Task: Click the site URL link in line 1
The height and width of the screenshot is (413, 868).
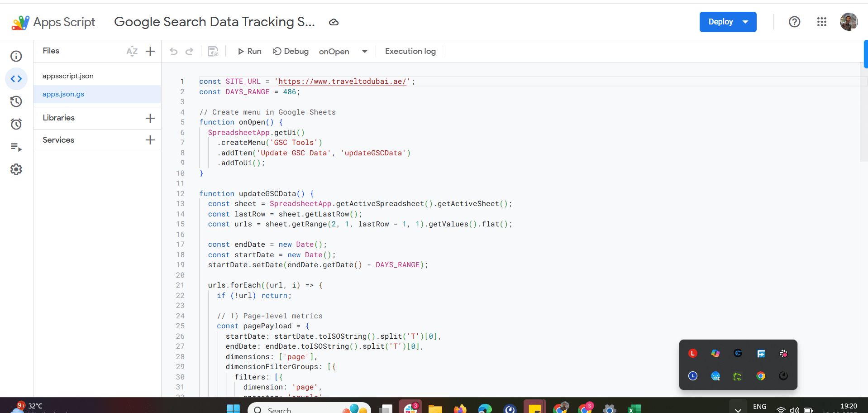Action: [343, 82]
